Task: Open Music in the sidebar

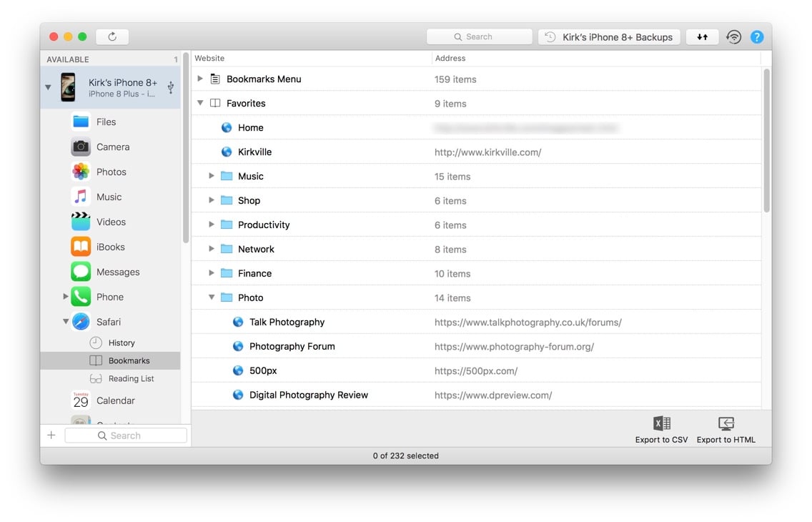Action: click(x=109, y=197)
